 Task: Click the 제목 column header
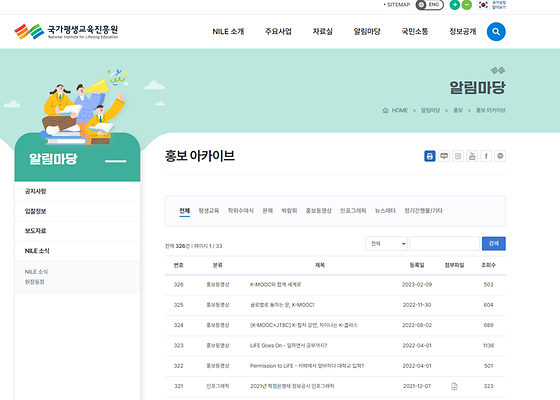coord(320,265)
